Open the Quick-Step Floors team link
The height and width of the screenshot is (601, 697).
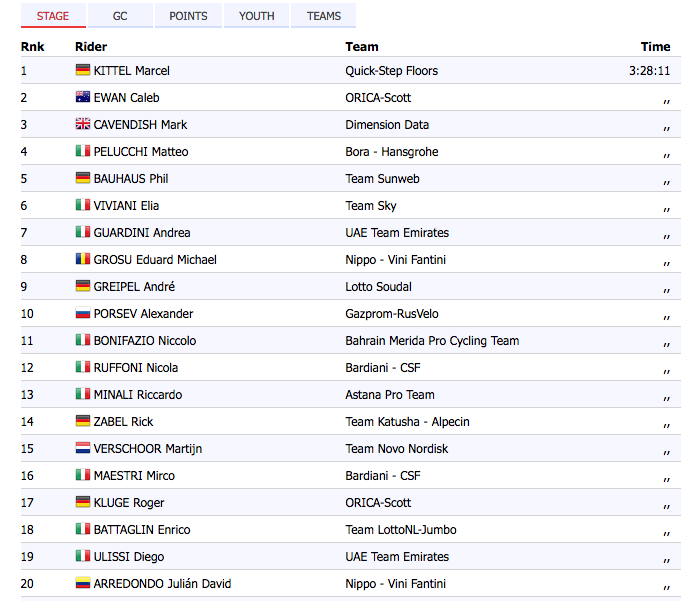click(391, 71)
